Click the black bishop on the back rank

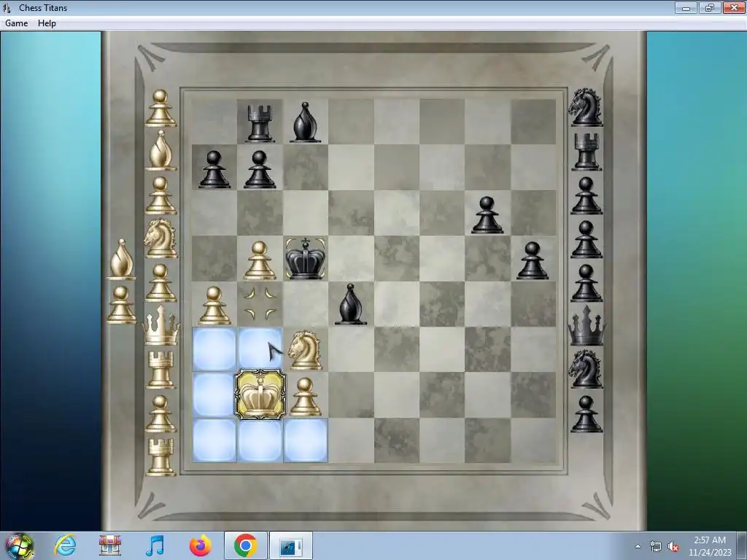[305, 122]
